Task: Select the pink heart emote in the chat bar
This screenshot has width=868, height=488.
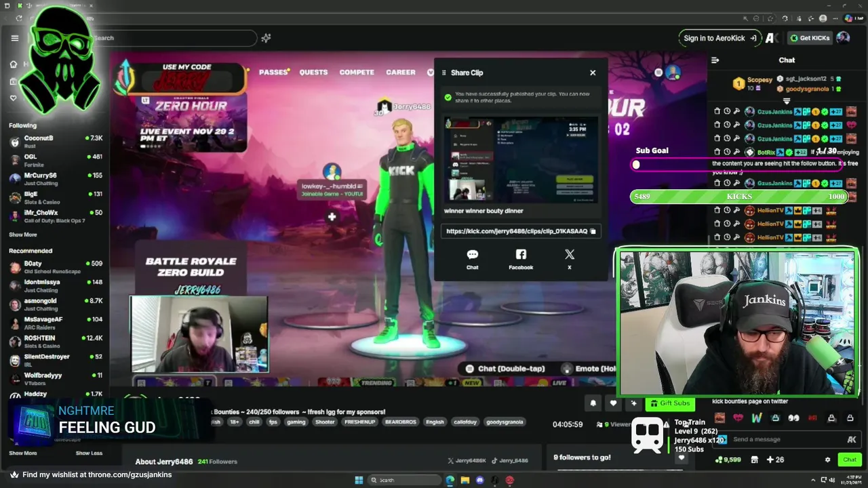Action: [x=738, y=418]
